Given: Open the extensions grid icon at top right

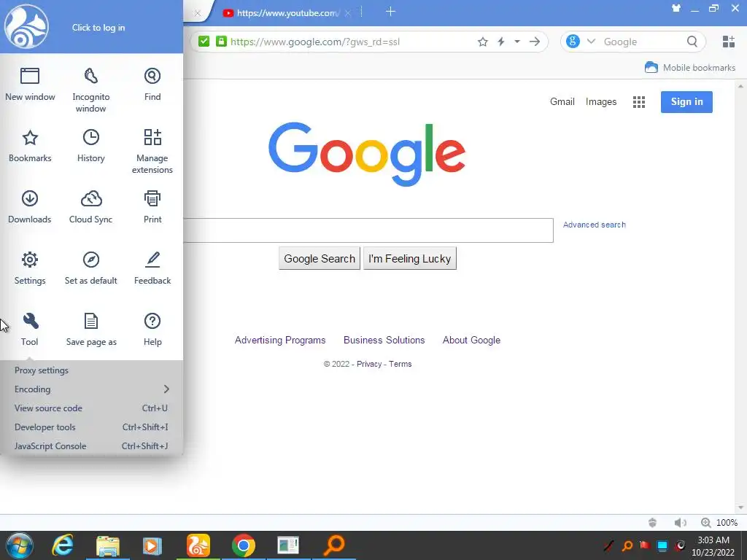Looking at the screenshot, I should [729, 42].
